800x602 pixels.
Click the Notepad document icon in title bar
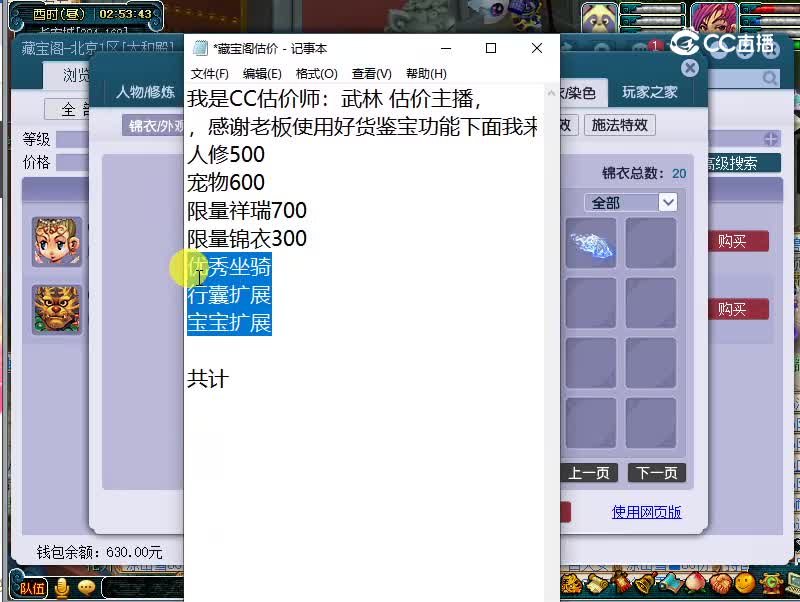tap(201, 48)
